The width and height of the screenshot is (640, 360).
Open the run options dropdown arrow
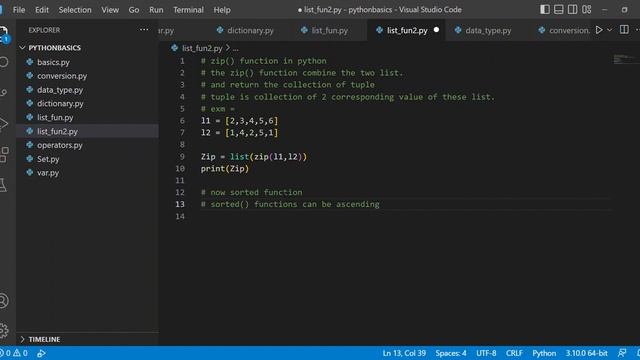point(609,30)
